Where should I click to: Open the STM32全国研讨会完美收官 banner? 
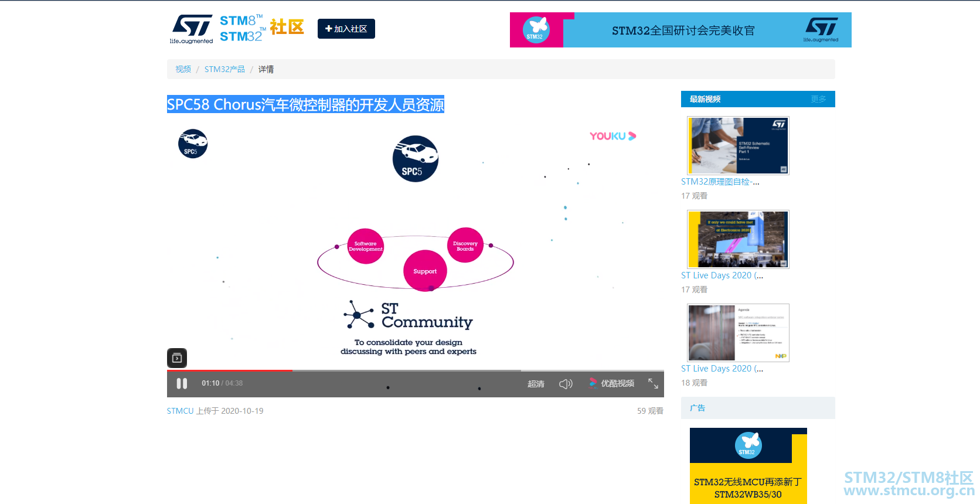point(680,30)
